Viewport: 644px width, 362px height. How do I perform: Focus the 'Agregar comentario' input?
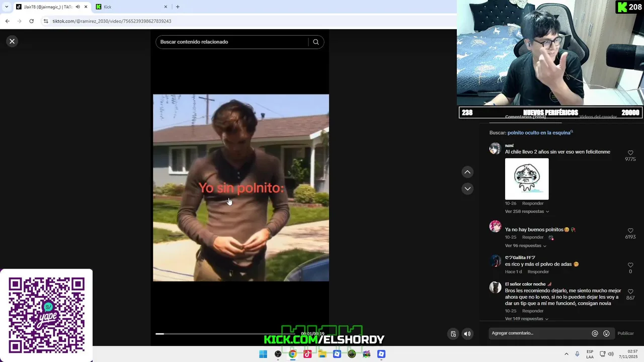539,333
